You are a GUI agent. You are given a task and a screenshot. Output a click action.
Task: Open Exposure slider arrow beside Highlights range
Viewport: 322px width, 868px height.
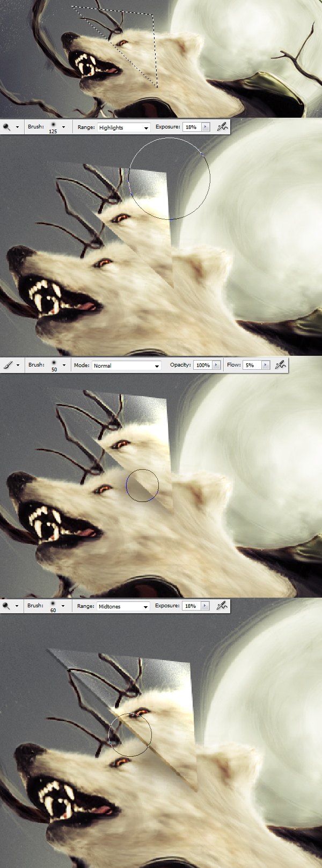205,127
